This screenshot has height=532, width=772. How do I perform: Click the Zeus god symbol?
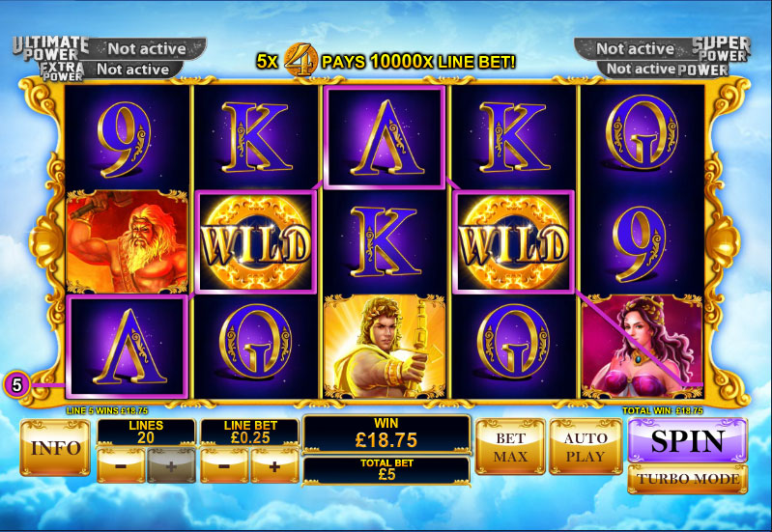[x=127, y=241]
